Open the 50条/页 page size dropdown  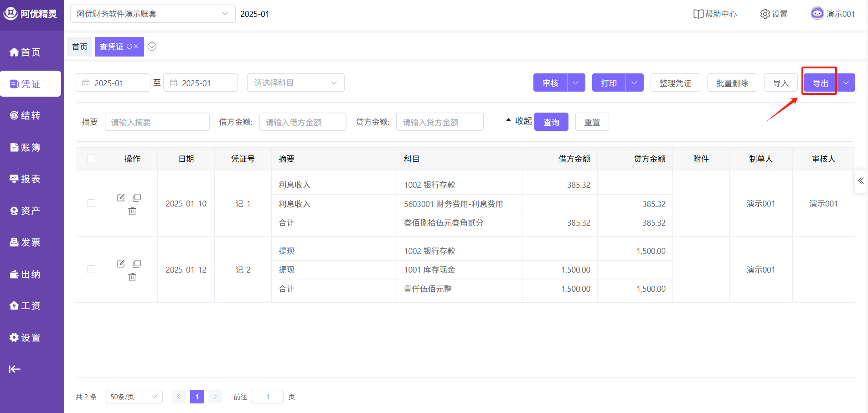pos(134,397)
